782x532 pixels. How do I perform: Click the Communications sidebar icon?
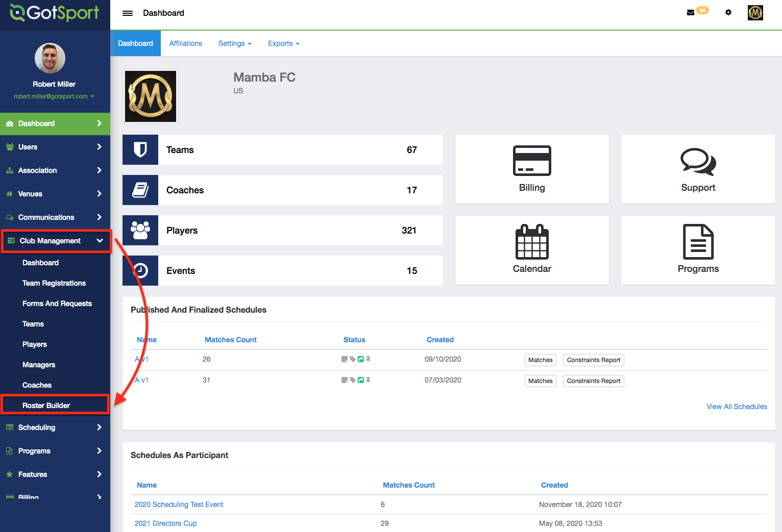[10, 217]
